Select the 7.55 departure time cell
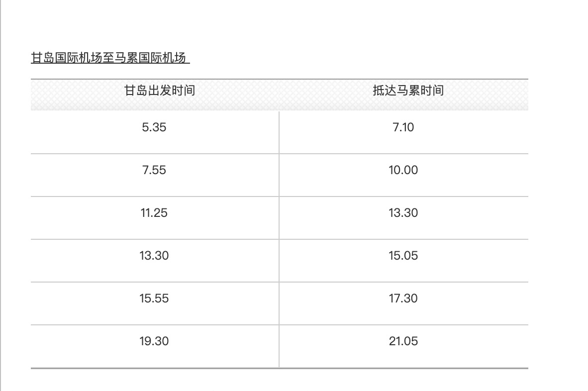The height and width of the screenshot is (391, 588). click(x=154, y=170)
